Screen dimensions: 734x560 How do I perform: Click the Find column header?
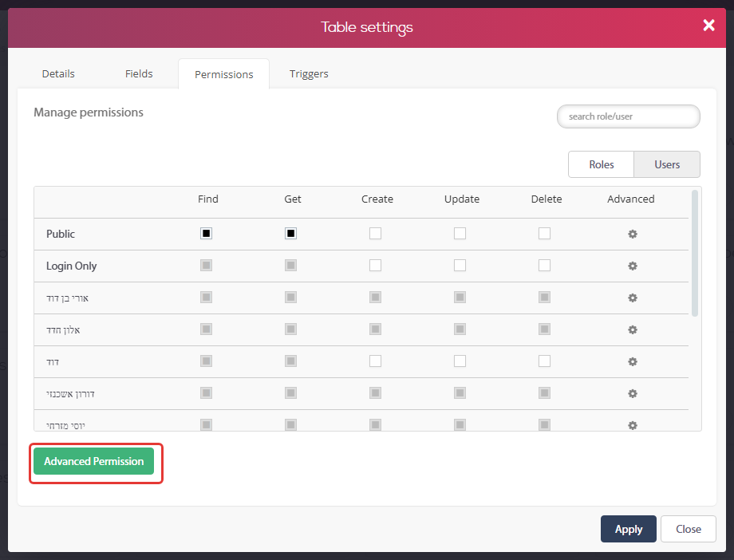208,199
